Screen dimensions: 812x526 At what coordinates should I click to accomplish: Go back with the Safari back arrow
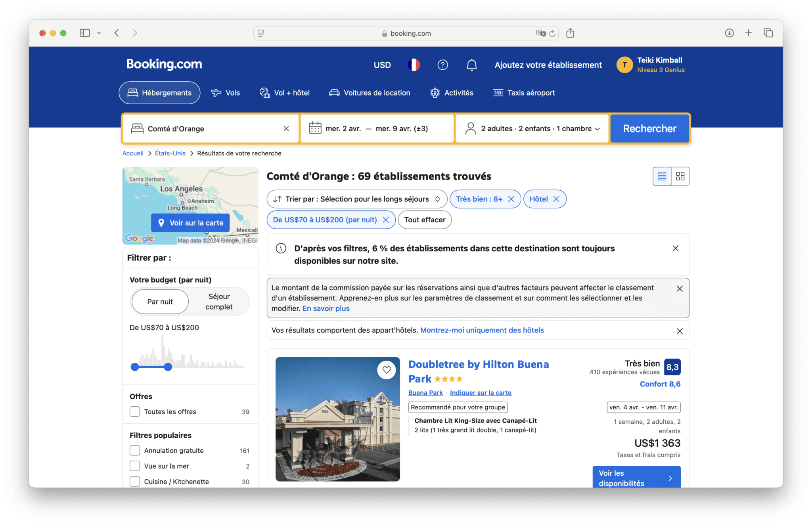tap(117, 33)
